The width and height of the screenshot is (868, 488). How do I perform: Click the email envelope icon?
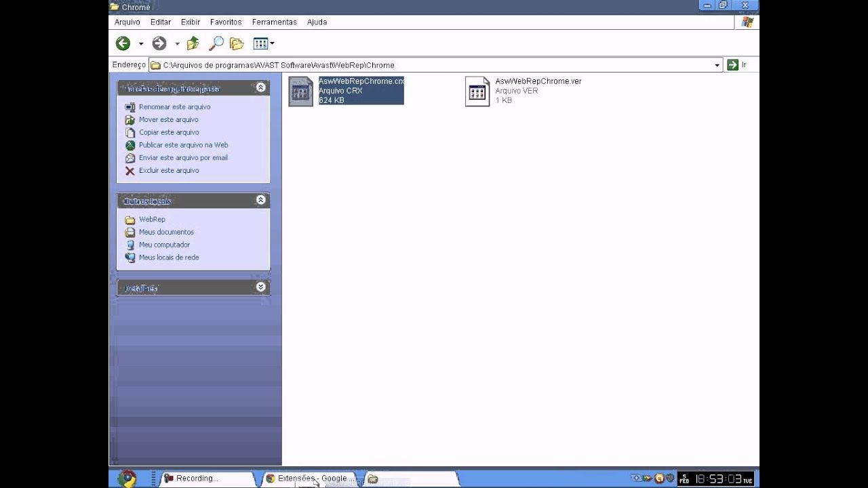point(130,158)
